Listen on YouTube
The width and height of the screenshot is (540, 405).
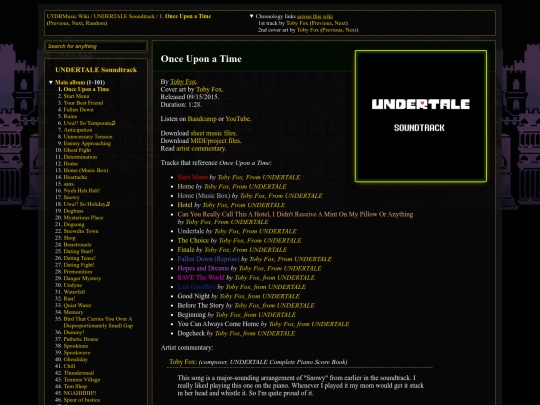[x=238, y=119]
